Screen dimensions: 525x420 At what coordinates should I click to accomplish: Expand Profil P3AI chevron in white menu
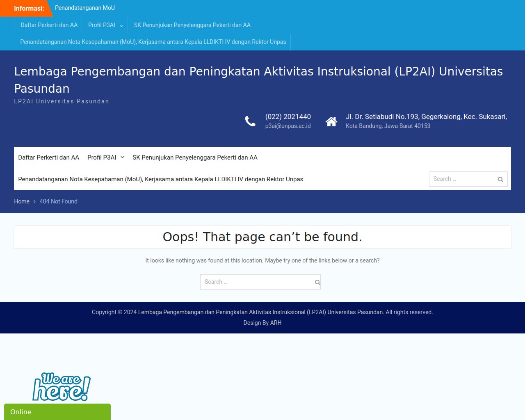pyautogui.click(x=122, y=157)
